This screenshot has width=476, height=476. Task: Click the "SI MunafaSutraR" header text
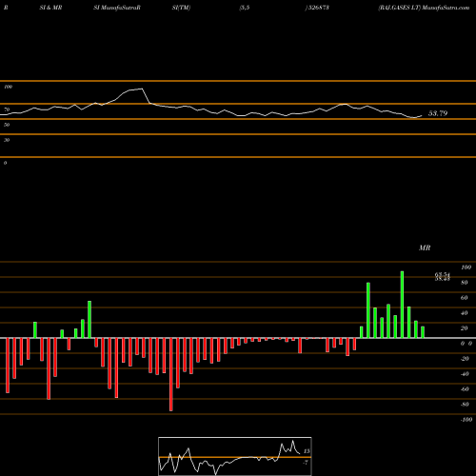pos(117,8)
